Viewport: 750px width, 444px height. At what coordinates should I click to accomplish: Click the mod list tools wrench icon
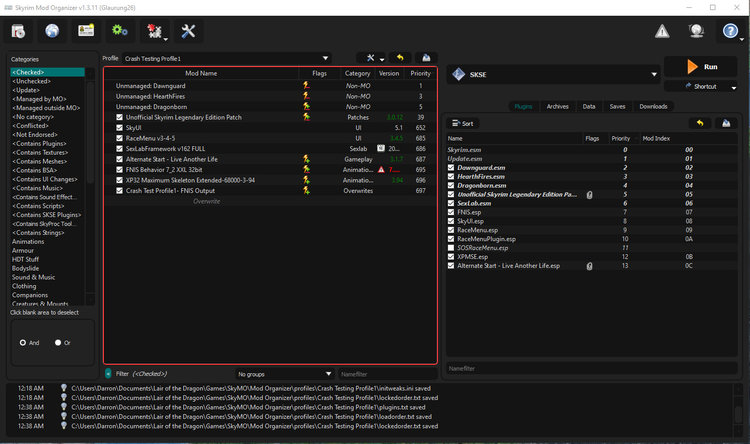tap(371, 58)
